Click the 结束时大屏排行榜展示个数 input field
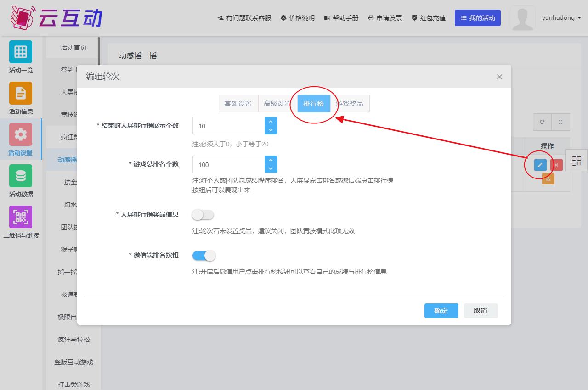This screenshot has width=588, height=390. (x=229, y=126)
